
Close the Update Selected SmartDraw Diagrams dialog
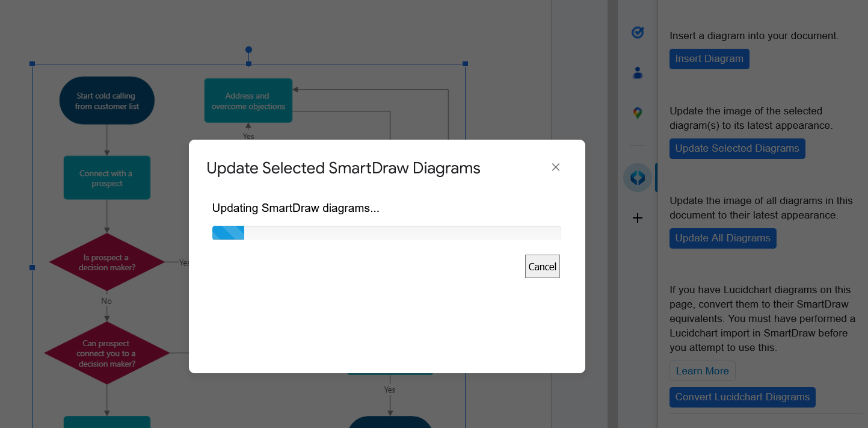pos(555,167)
